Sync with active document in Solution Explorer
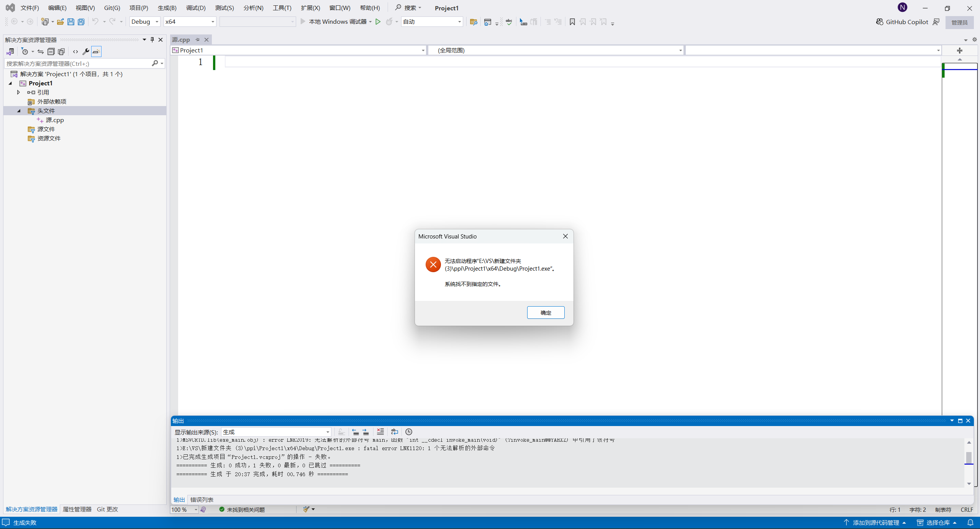 tap(40, 51)
